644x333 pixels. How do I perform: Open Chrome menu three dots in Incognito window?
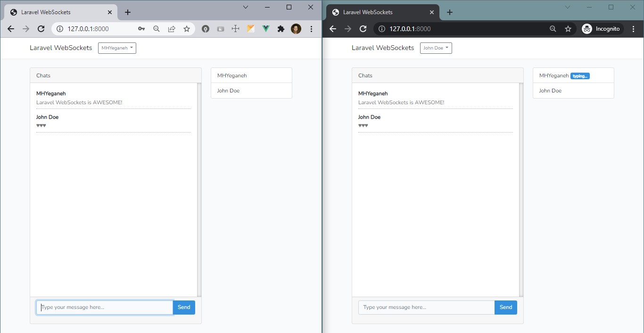tap(633, 29)
